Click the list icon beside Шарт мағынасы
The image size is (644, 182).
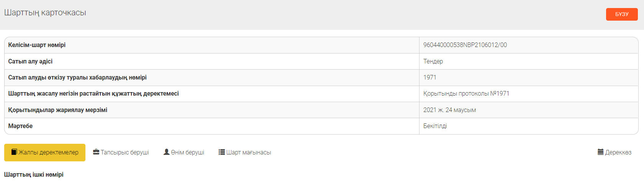(x=222, y=152)
